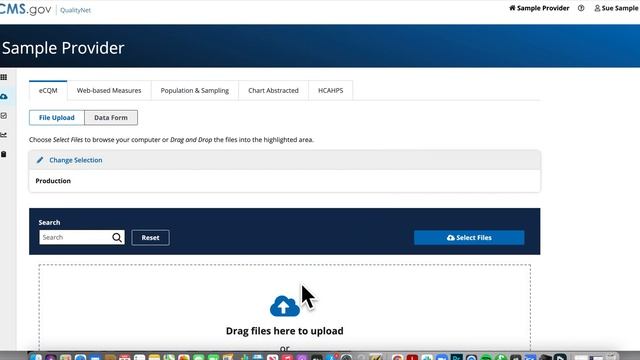This screenshot has height=360, width=640.
Task: Open the Web-based Measures tab
Action: [109, 90]
